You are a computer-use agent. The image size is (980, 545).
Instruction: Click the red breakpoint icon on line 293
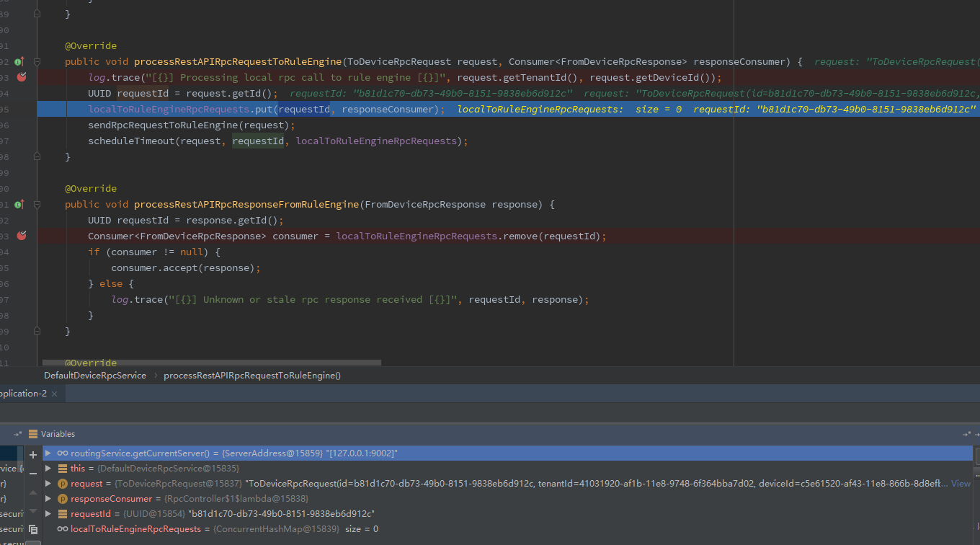[x=21, y=77]
